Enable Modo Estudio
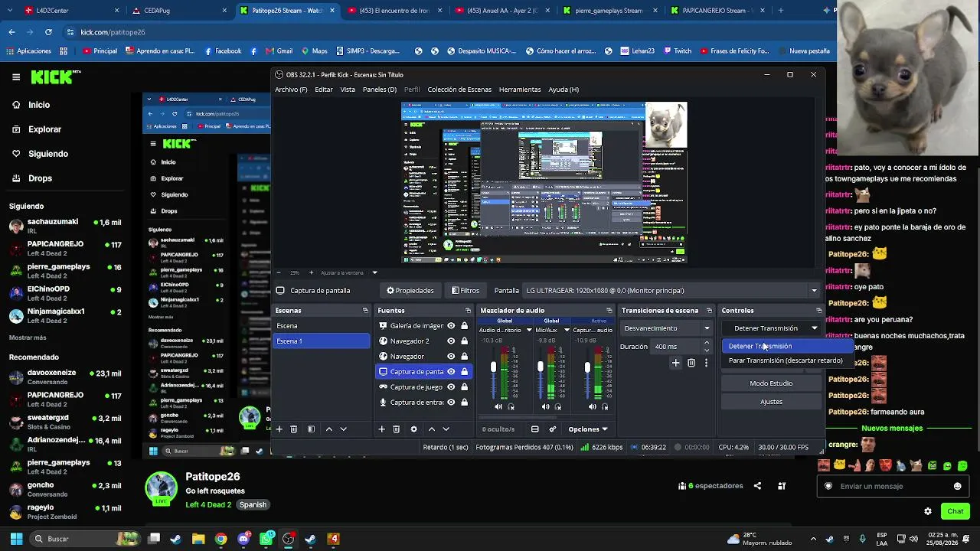 click(771, 383)
